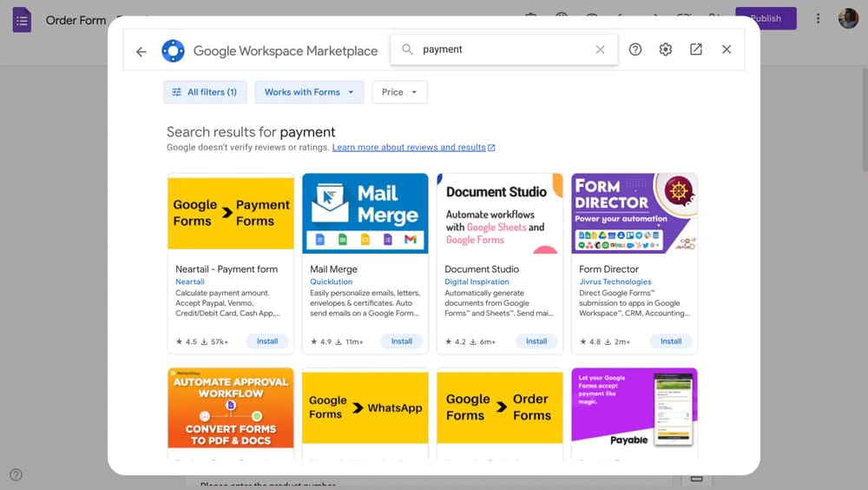Install the Document Studio add-on

[536, 341]
